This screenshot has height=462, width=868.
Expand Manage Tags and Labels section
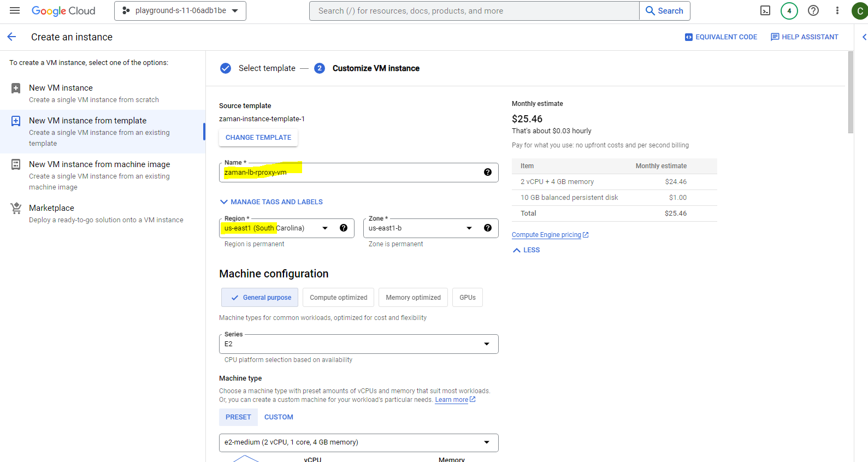pyautogui.click(x=271, y=202)
